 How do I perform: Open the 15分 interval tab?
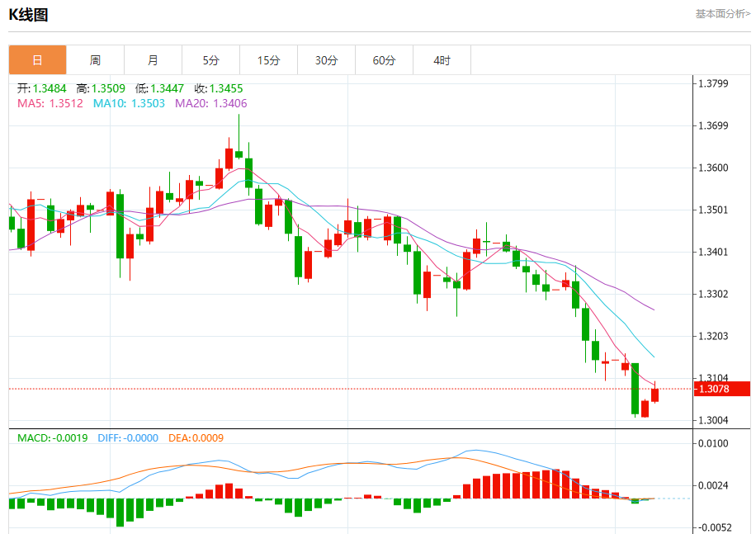268,60
